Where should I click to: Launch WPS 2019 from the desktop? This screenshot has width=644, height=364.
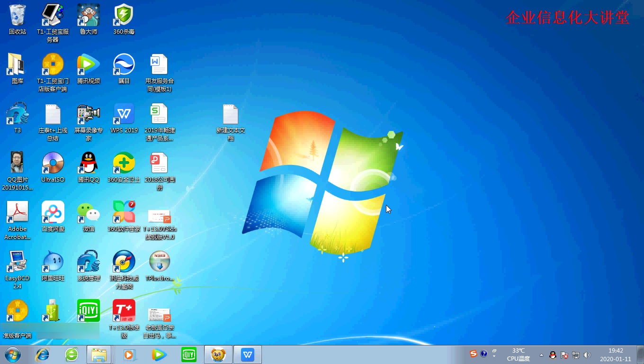coord(124,118)
